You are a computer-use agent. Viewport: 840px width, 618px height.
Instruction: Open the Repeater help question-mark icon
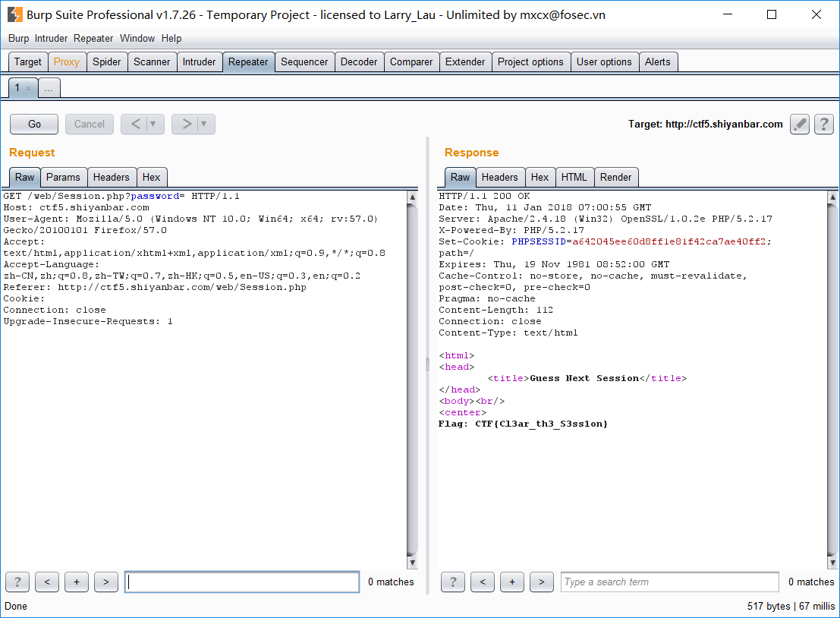[824, 125]
